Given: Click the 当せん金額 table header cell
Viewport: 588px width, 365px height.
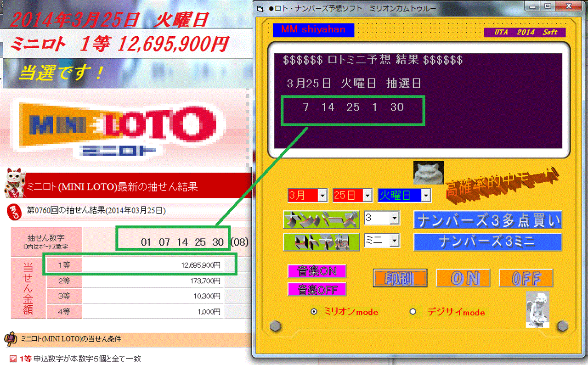Looking at the screenshot, I should point(28,289).
